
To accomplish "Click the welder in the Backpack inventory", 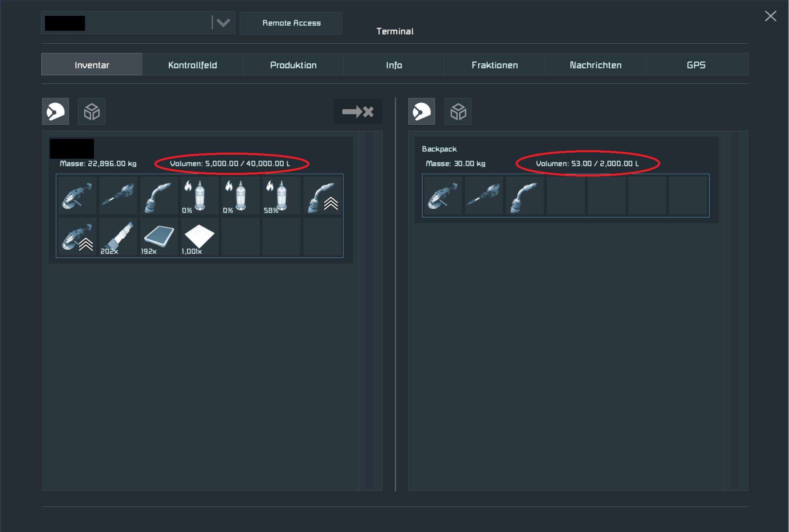I will [525, 196].
